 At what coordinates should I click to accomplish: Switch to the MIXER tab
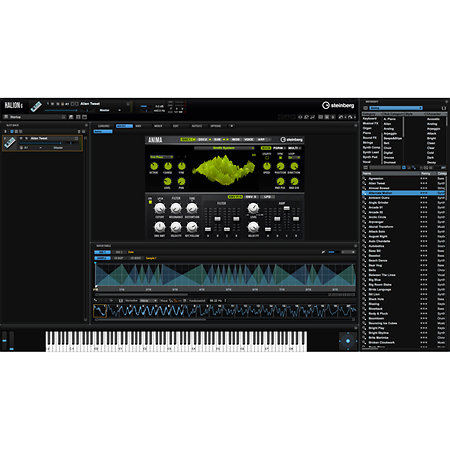pos(158,126)
